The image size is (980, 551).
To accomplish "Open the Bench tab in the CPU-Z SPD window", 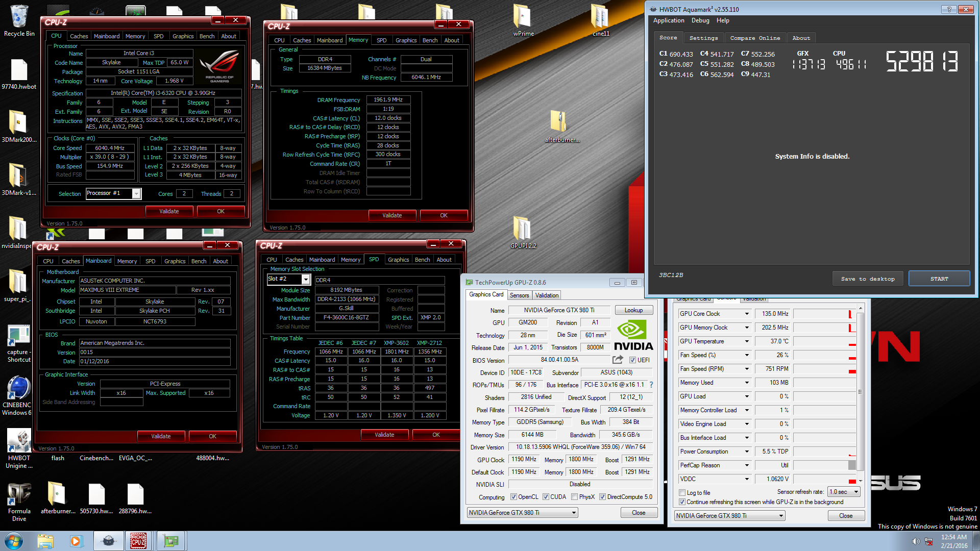I will [422, 260].
